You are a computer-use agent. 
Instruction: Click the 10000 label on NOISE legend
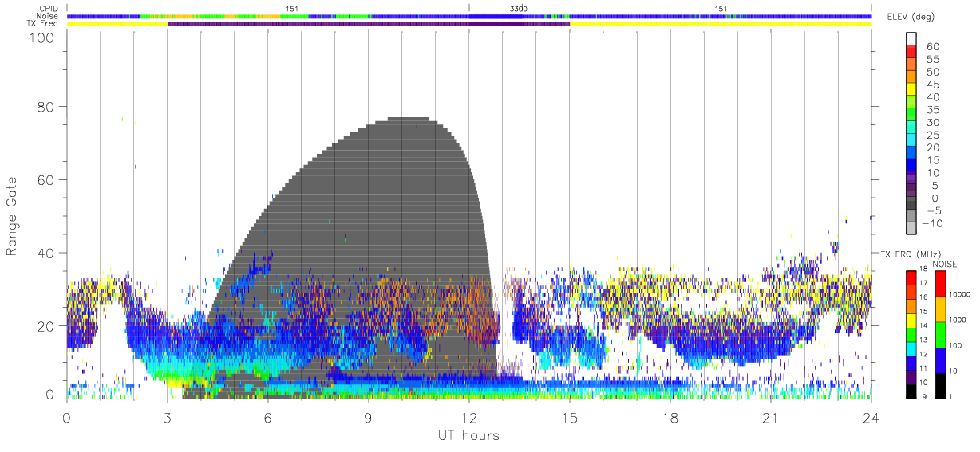tap(960, 294)
